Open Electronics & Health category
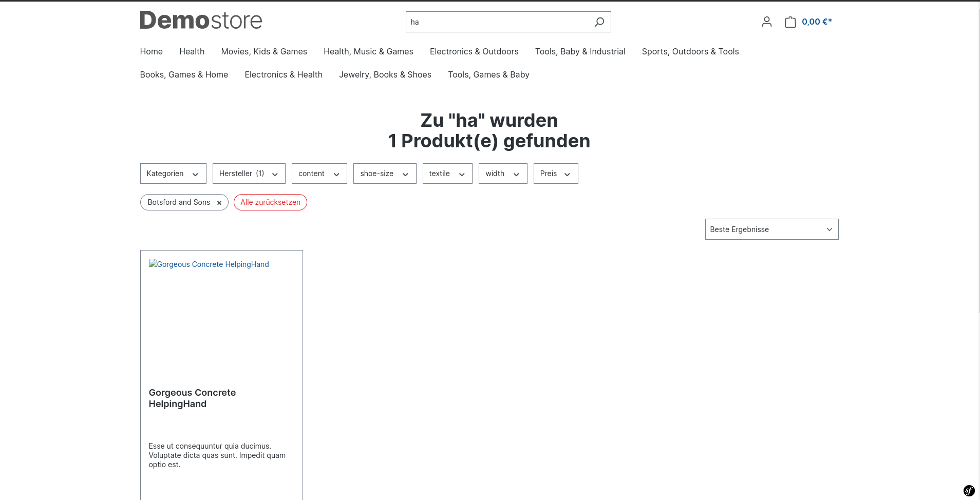Viewport: 980px width, 500px height. (284, 74)
